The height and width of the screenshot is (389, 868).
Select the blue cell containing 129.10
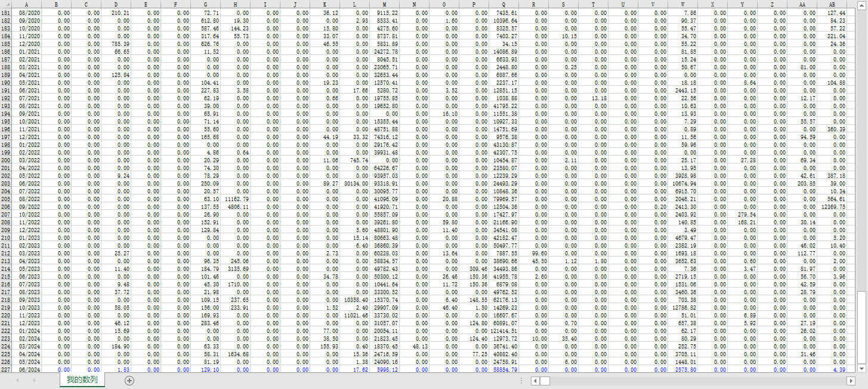[x=206, y=369]
